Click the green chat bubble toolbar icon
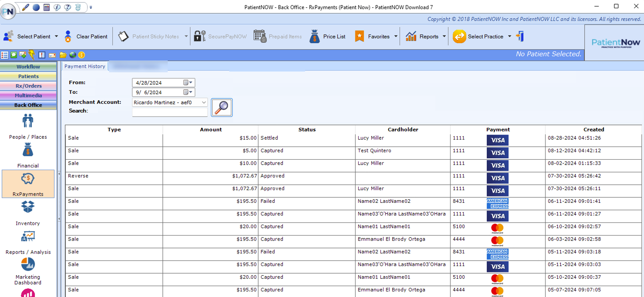The image size is (644, 297). [14, 55]
